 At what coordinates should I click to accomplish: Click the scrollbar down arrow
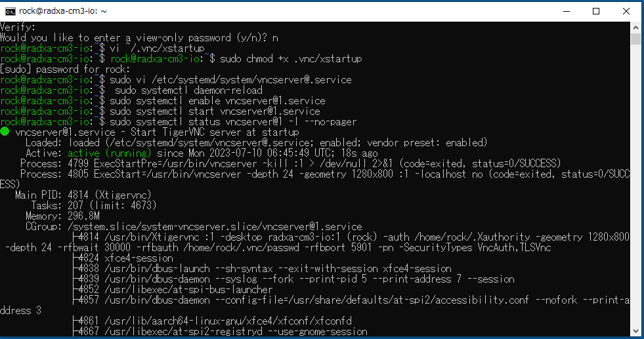pyautogui.click(x=635, y=330)
